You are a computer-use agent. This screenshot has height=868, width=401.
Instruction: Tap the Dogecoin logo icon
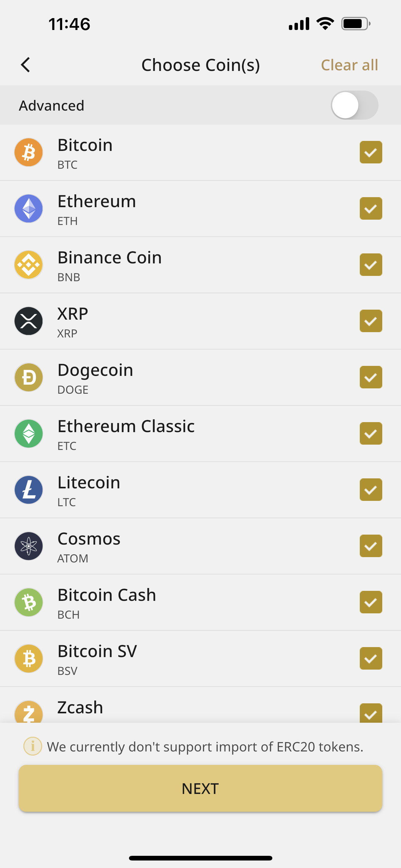(x=29, y=377)
